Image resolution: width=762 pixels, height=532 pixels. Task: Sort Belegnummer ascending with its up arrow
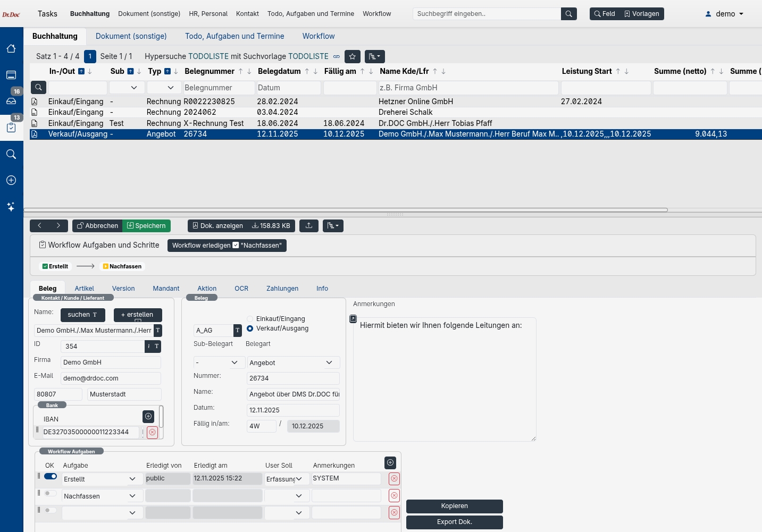tap(241, 71)
